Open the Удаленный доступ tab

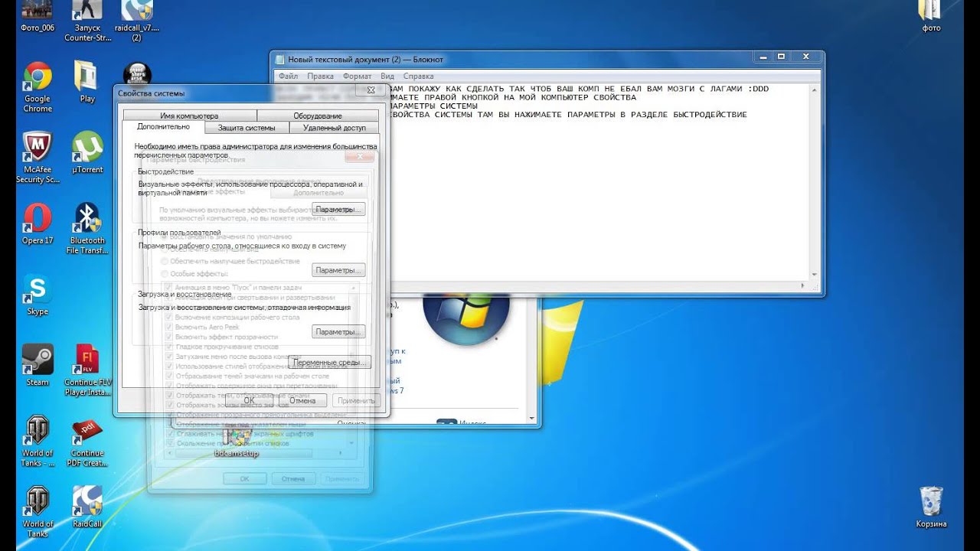335,128
